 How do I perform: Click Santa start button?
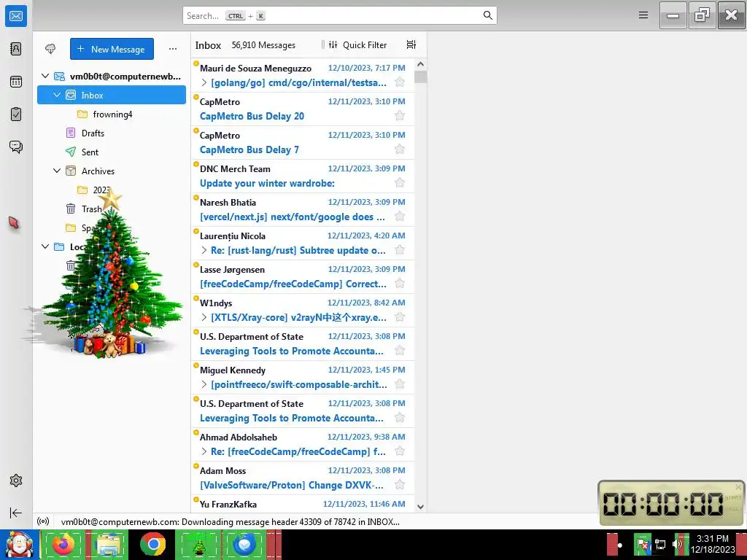tap(19, 544)
